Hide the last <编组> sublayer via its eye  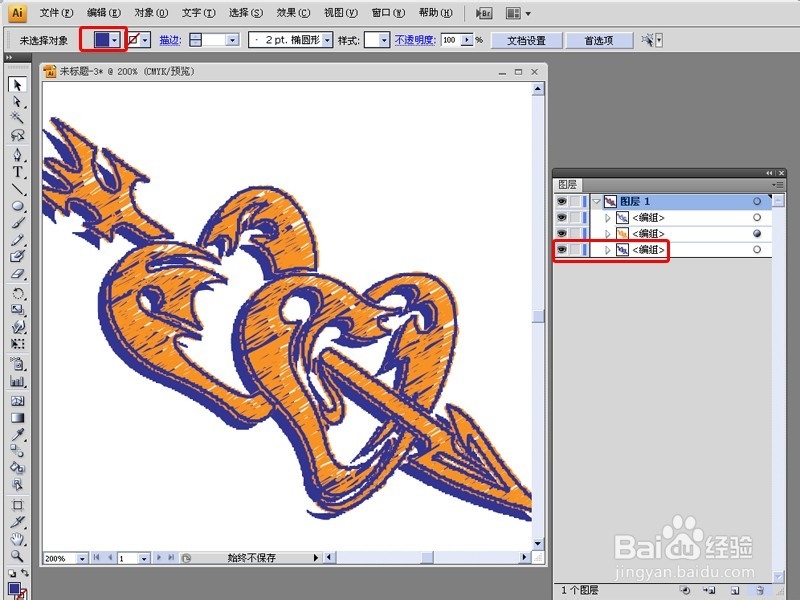tap(561, 249)
